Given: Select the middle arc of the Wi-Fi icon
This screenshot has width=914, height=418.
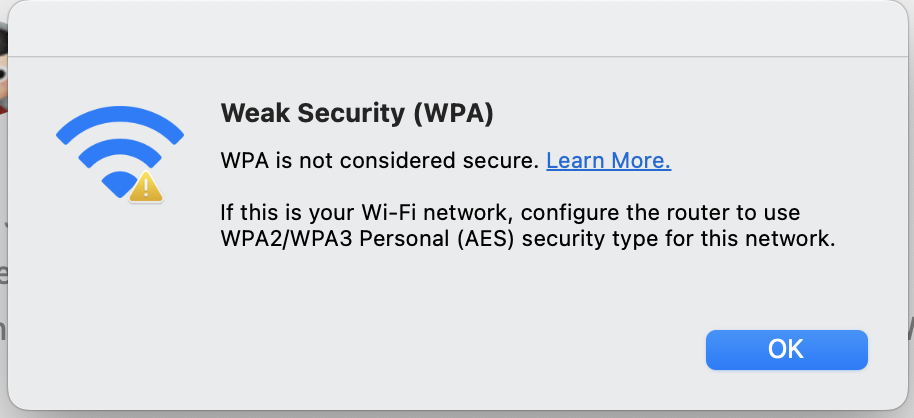Looking at the screenshot, I should (119, 153).
